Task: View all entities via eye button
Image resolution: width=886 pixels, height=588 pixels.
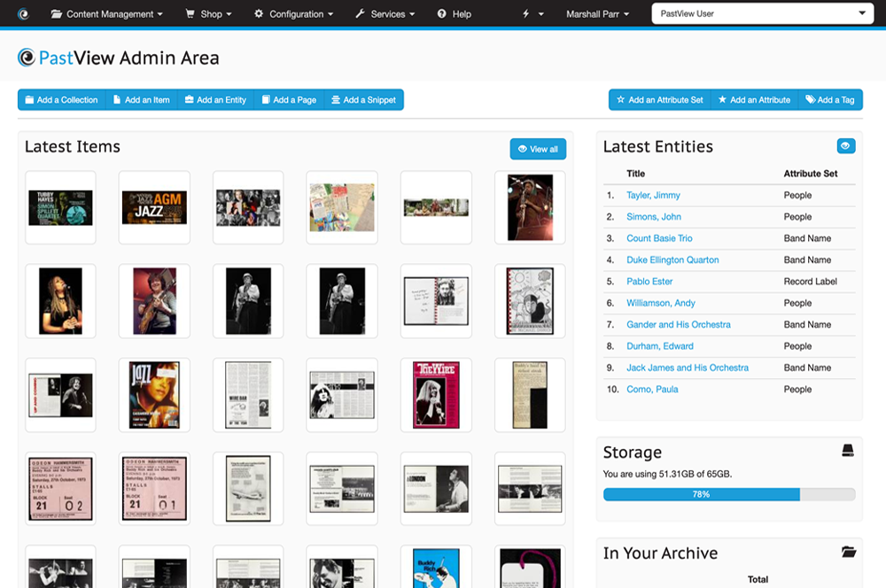Action: (x=846, y=146)
